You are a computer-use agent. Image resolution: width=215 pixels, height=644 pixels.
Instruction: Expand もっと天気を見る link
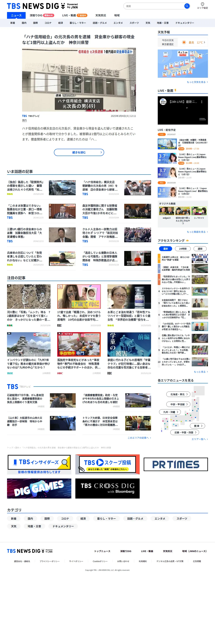click(197, 82)
